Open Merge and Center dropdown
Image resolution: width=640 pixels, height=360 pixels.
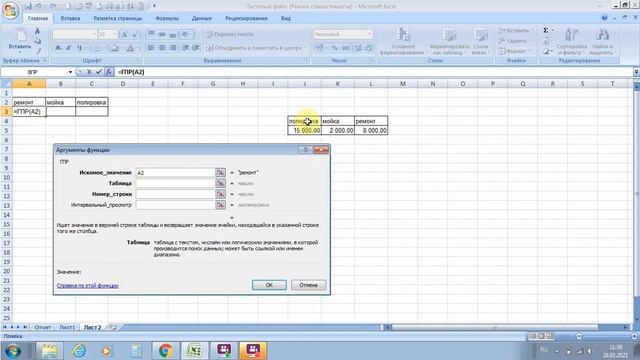click(305, 48)
